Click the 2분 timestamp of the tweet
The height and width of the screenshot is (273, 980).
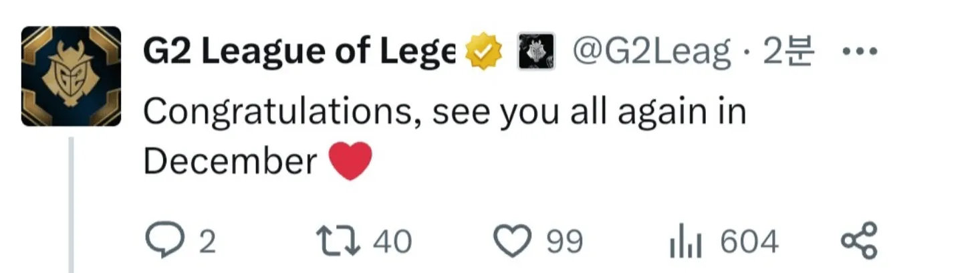pyautogui.click(x=788, y=53)
